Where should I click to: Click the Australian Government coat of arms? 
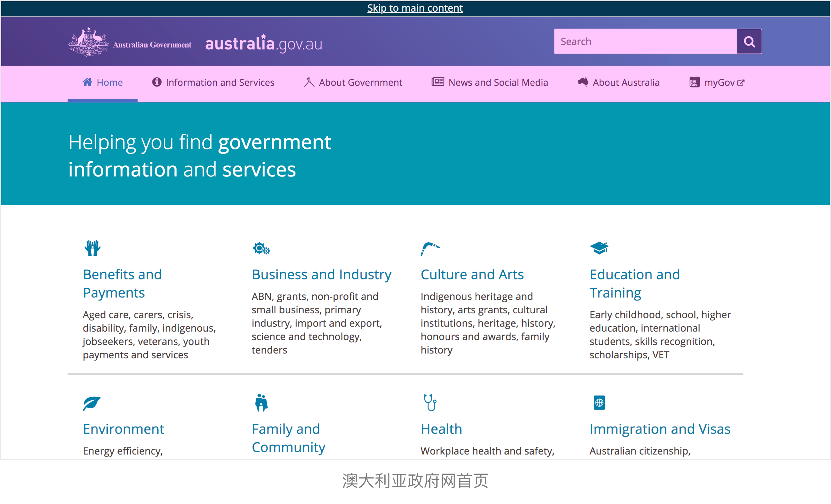pos(89,42)
